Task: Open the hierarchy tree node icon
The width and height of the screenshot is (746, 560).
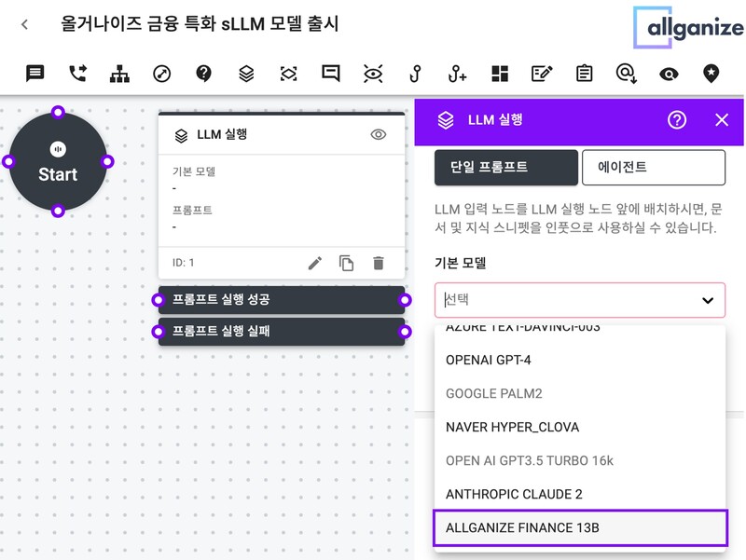Action: pos(119,74)
